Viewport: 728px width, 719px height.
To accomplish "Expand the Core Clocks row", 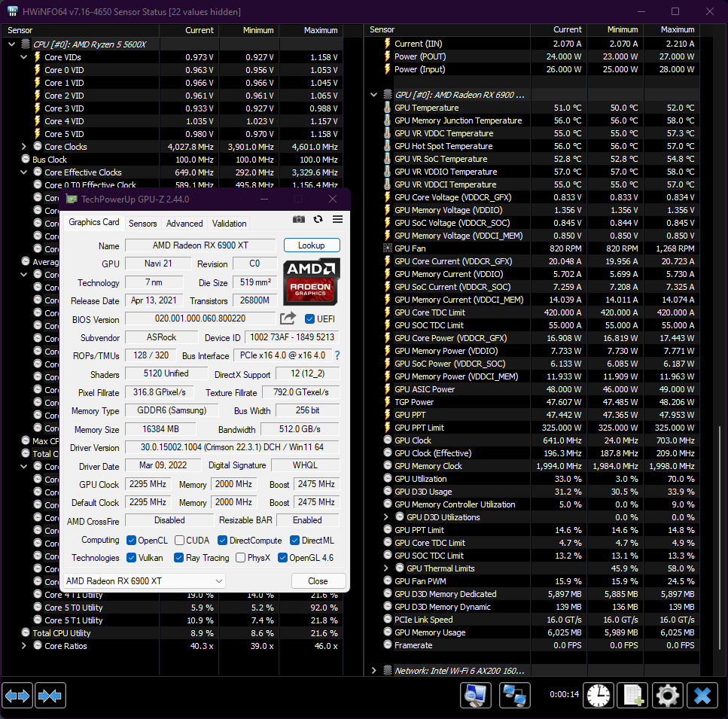I will tap(23, 147).
